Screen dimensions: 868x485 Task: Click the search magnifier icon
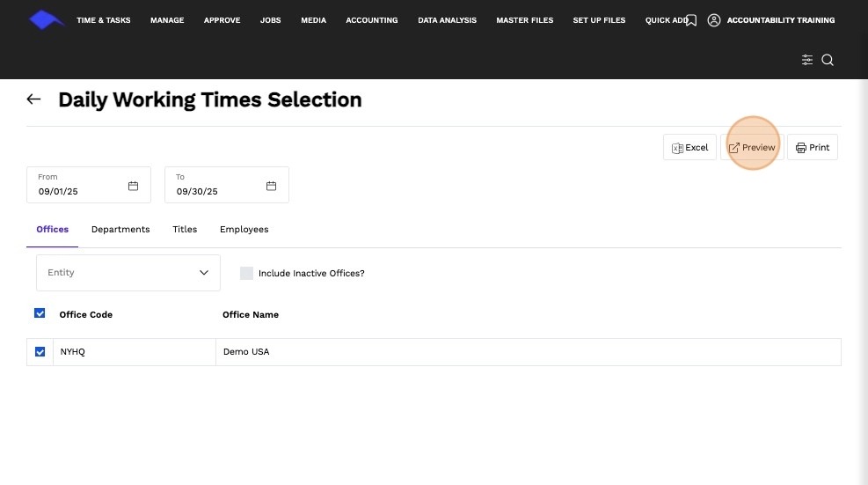[828, 60]
